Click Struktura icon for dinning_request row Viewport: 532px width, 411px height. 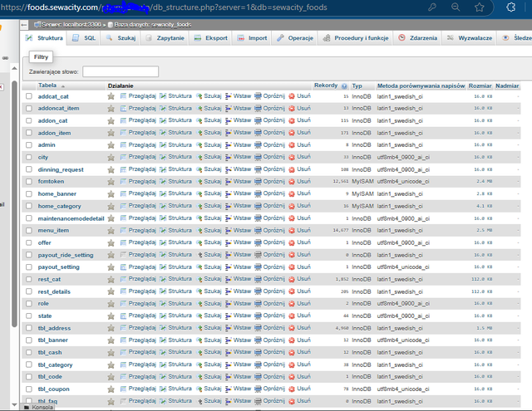click(x=163, y=169)
